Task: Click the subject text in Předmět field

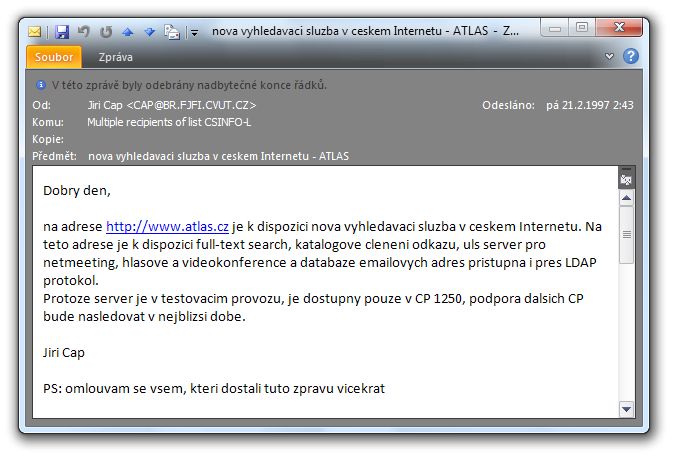Action: click(218, 156)
